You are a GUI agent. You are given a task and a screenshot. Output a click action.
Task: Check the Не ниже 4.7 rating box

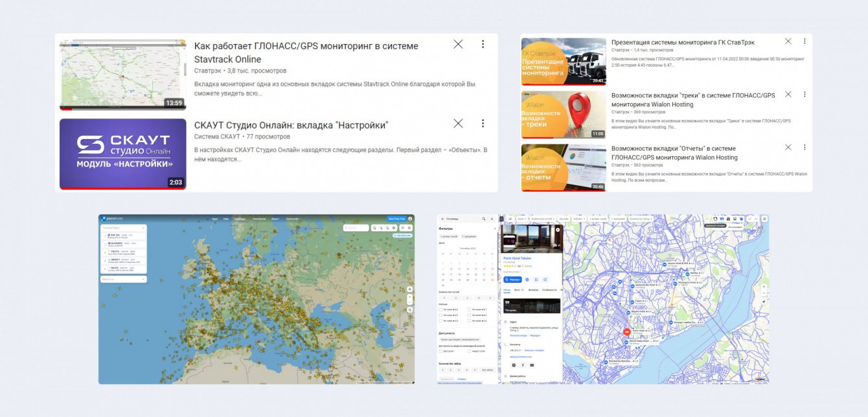pyautogui.click(x=469, y=310)
